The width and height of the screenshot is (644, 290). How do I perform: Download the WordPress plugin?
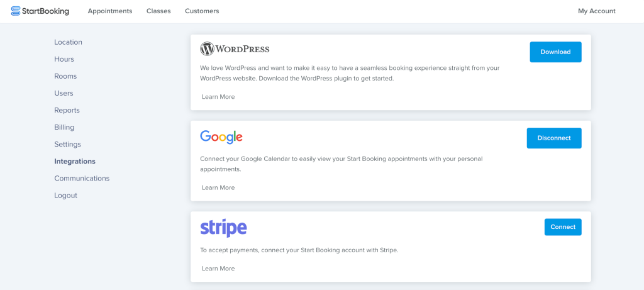555,52
